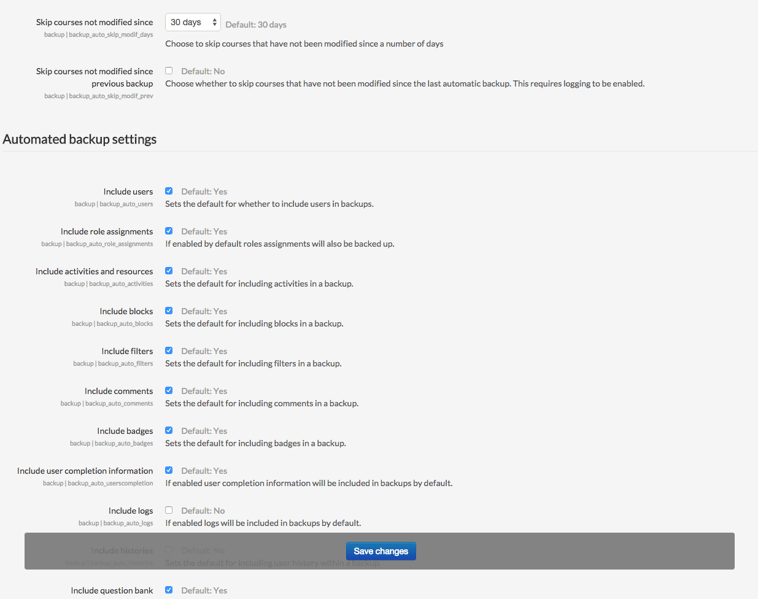This screenshot has width=758, height=599.
Task: Click the Include blocks label
Action: pyautogui.click(x=126, y=311)
